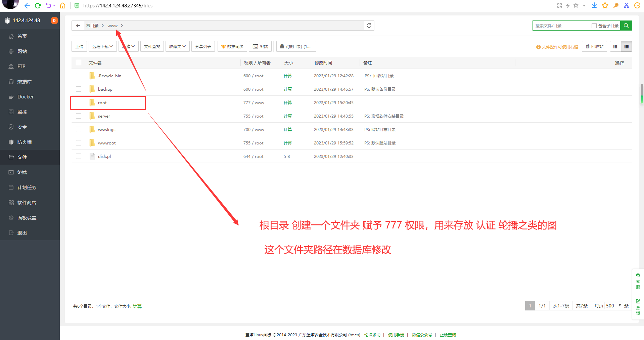Click the 文件查找 button
The image size is (644, 340).
(152, 46)
